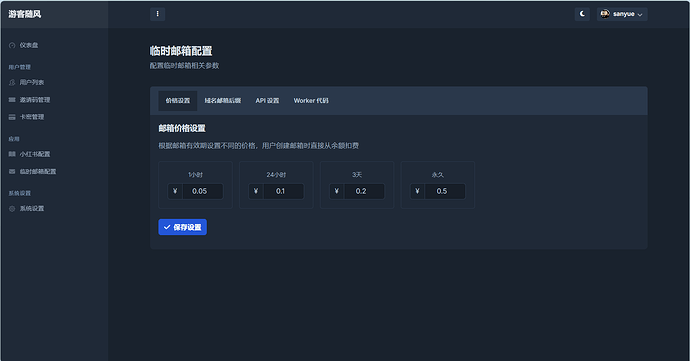
Task: Click the 永久 label above 0.5
Action: [437, 175]
